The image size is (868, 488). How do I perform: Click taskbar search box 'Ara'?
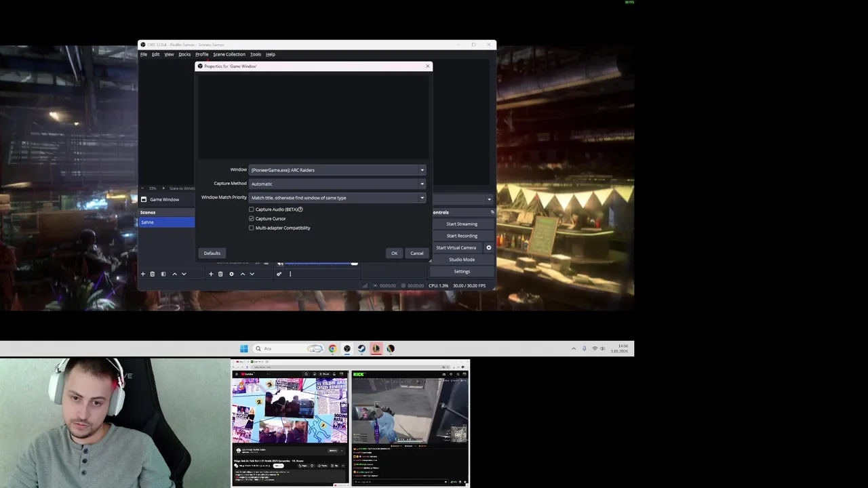pyautogui.click(x=288, y=348)
